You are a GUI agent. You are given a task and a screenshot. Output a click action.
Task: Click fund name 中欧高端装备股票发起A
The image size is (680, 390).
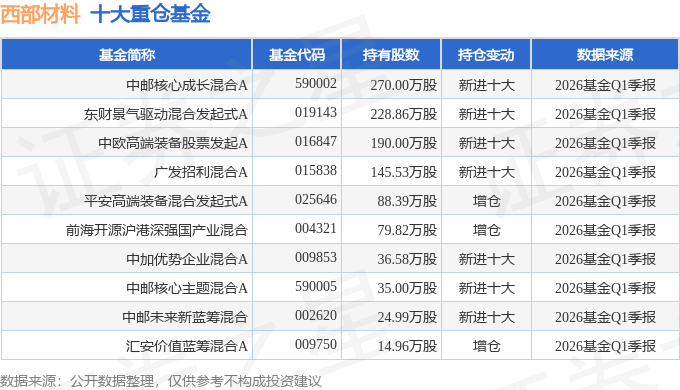(x=173, y=143)
